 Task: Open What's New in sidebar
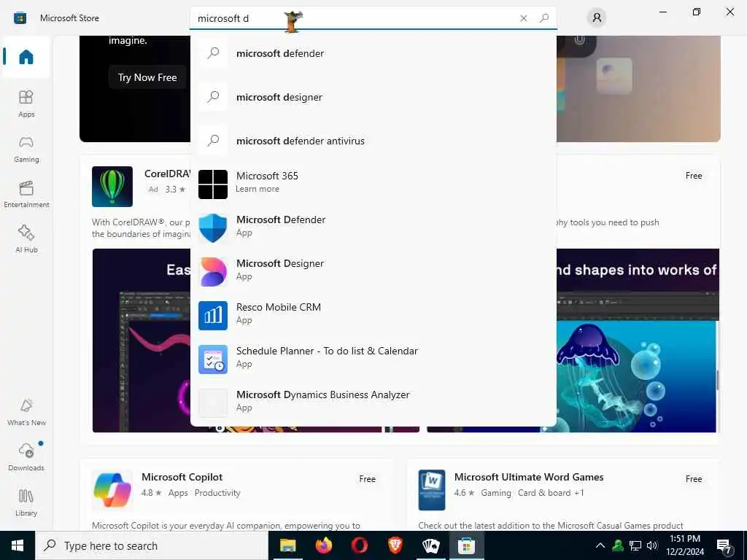point(26,413)
